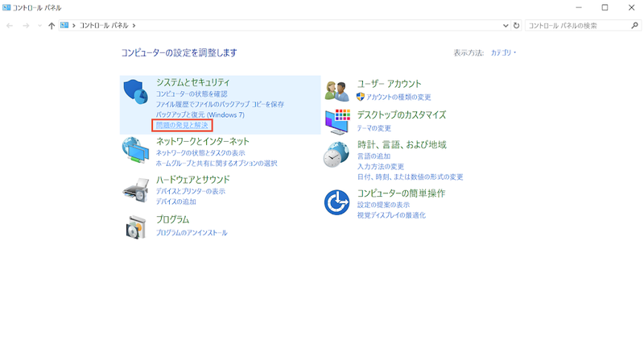The width and height of the screenshot is (644, 341).
Task: Click the refresh button beside address bar
Action: point(516,26)
